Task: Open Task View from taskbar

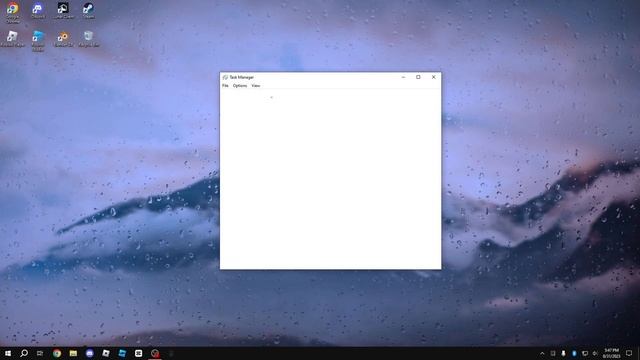Action: 40,353
